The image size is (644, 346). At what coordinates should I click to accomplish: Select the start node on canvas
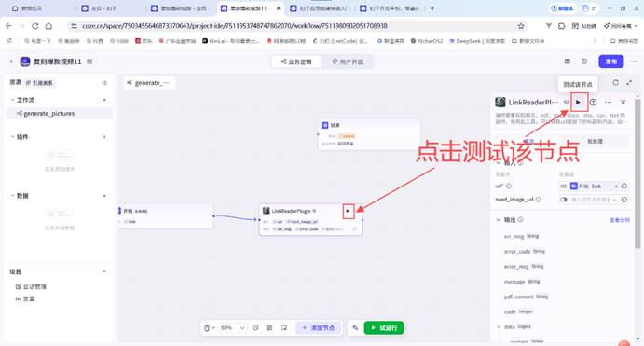point(166,215)
